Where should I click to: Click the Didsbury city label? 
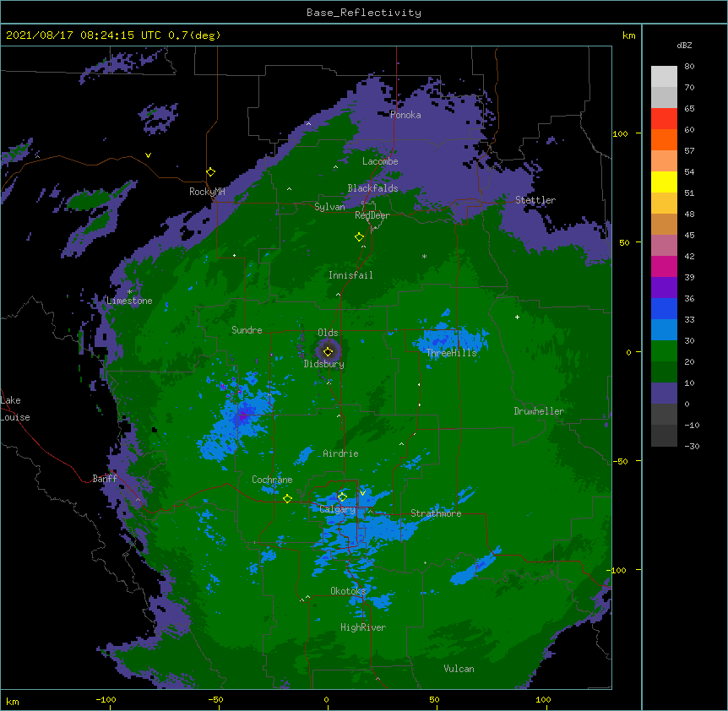coord(323,364)
